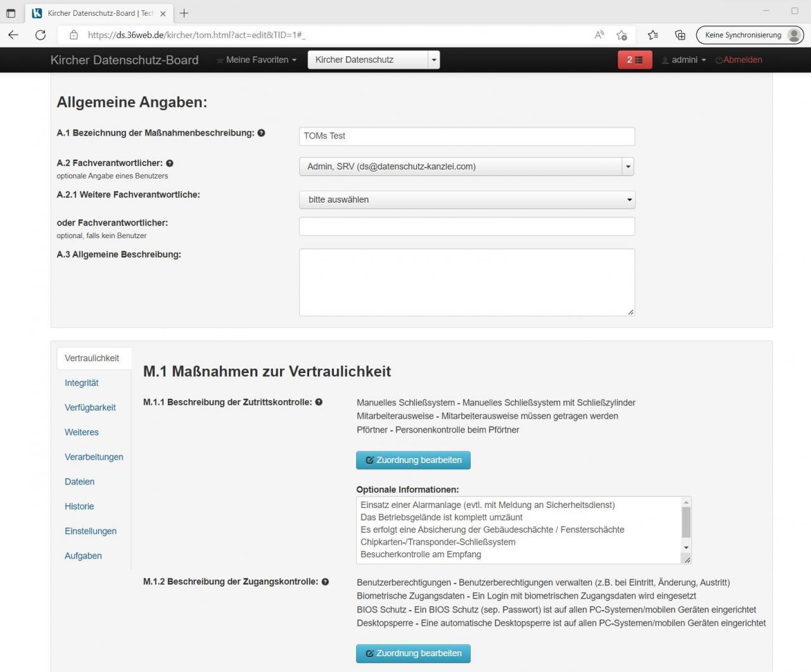Open the Historie tab
Image resolution: width=811 pixels, height=672 pixels.
[79, 506]
